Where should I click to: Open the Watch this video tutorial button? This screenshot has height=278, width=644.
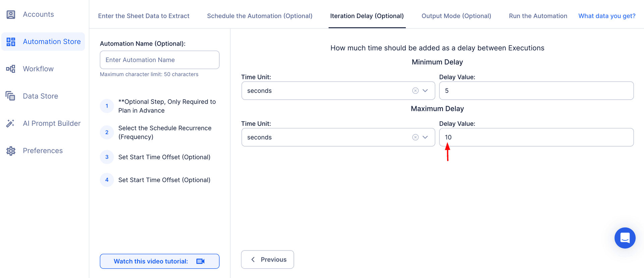pyautogui.click(x=159, y=261)
